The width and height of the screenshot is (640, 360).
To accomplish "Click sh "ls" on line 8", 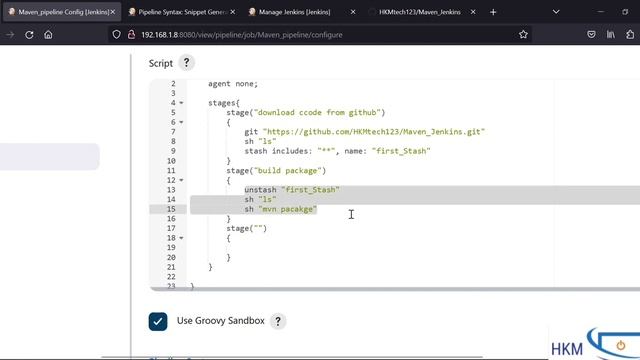I will (x=260, y=141).
